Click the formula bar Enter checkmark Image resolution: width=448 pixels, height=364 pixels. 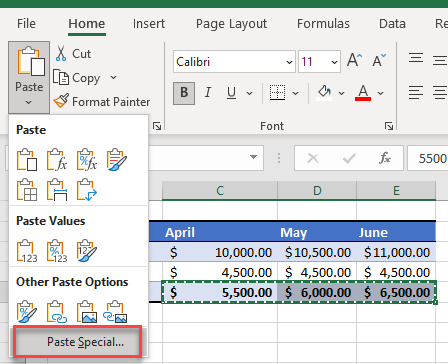[x=349, y=158]
